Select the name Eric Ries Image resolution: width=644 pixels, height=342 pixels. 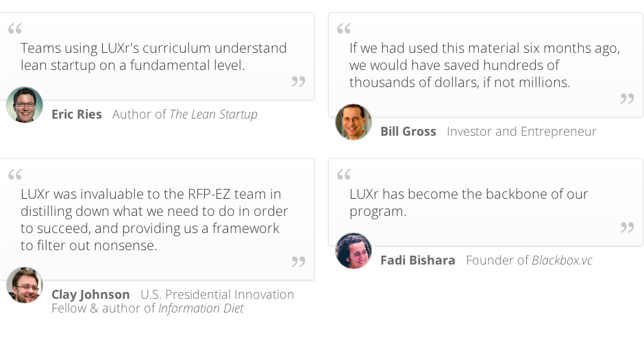pyautogui.click(x=77, y=114)
